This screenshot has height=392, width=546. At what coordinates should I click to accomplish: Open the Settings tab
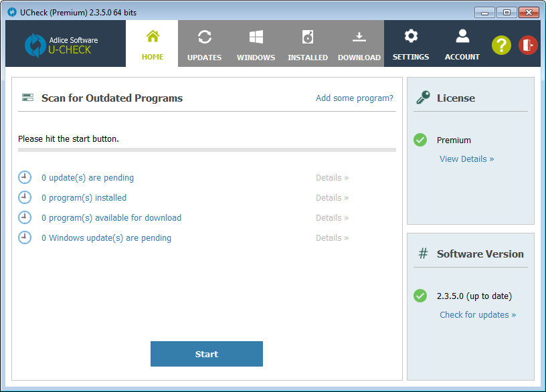(x=411, y=43)
